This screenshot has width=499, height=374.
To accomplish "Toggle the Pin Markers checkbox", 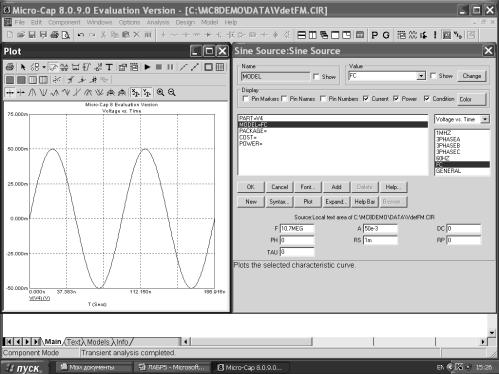I will point(246,99).
